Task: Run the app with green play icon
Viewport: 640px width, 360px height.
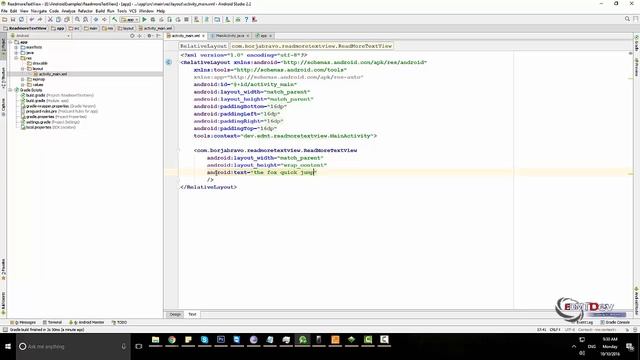Action: [144, 19]
